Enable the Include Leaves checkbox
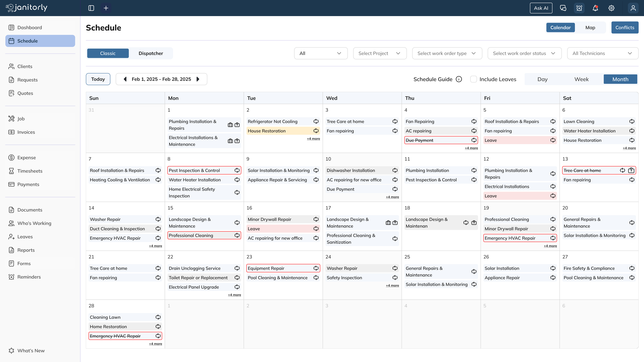Image resolution: width=644 pixels, height=362 pixels. 473,79
